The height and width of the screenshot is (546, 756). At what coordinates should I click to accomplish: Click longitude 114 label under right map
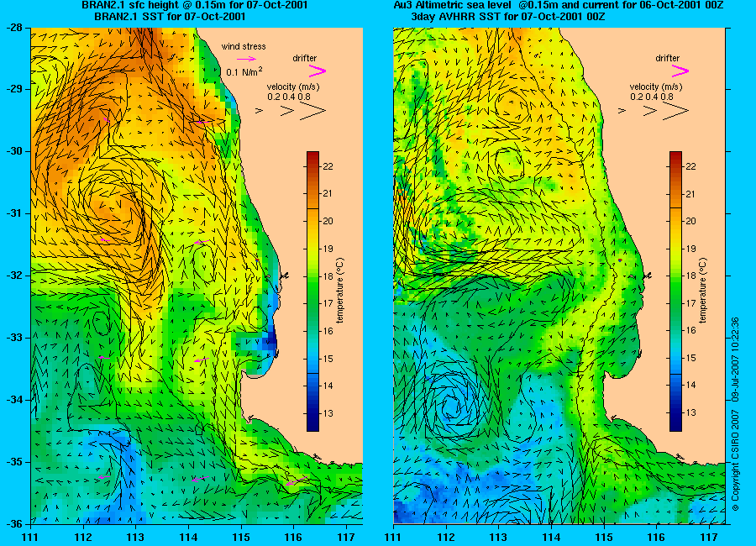(551, 538)
